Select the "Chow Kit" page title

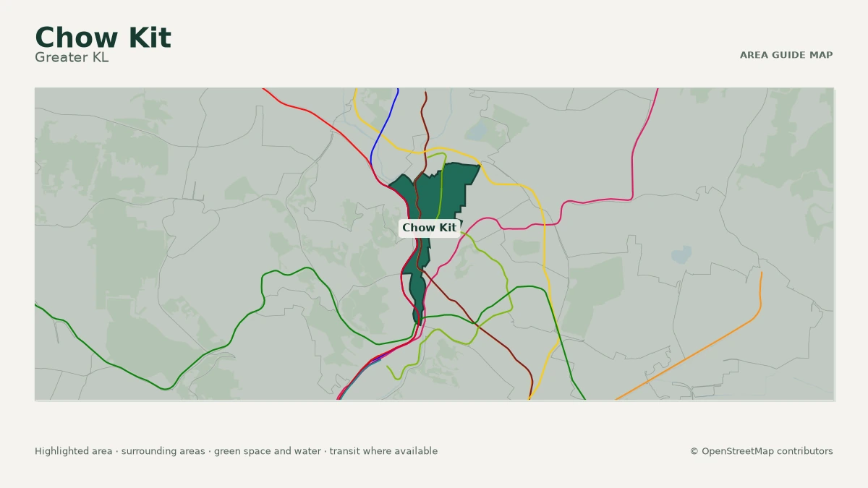[x=103, y=38]
